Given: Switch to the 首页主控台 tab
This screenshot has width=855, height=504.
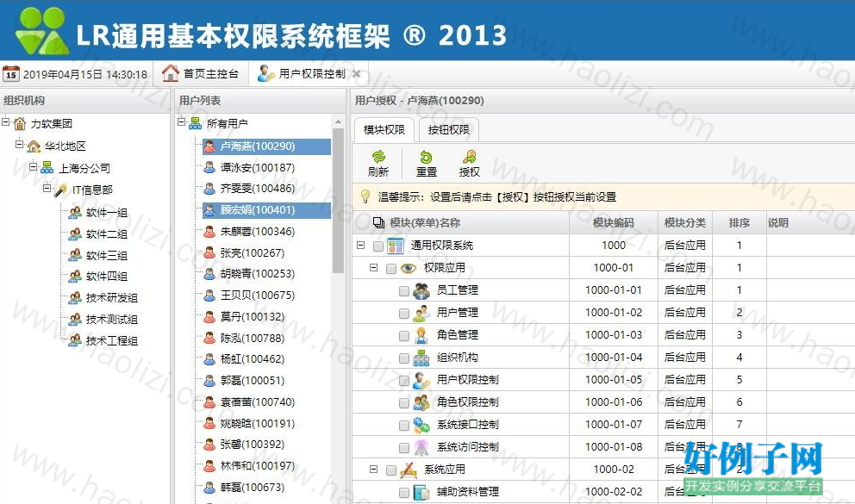Looking at the screenshot, I should tap(201, 73).
